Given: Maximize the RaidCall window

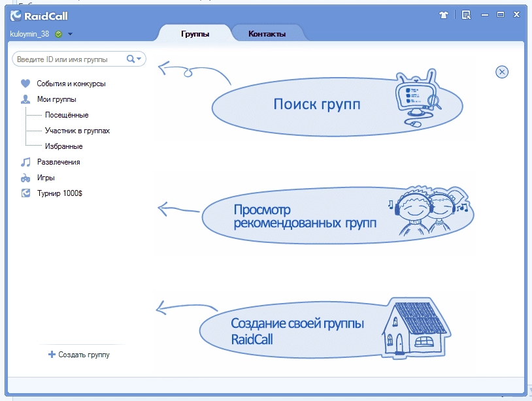Looking at the screenshot, I should coord(501,14).
